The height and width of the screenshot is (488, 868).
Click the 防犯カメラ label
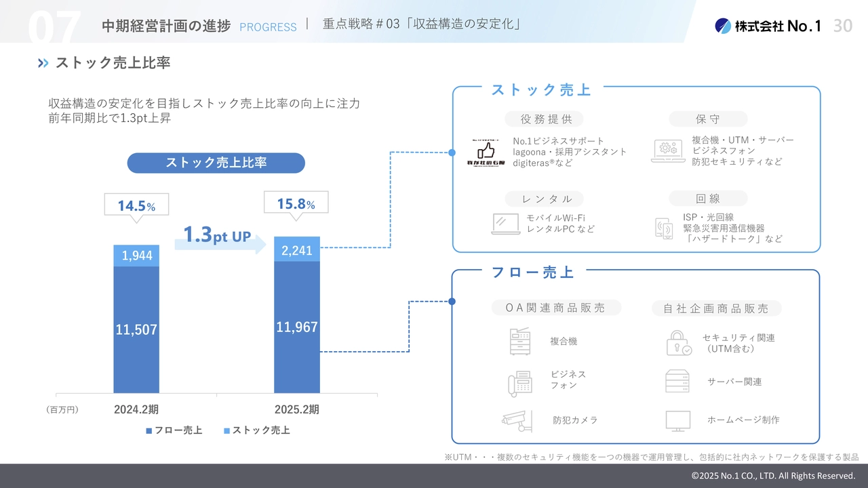point(575,420)
